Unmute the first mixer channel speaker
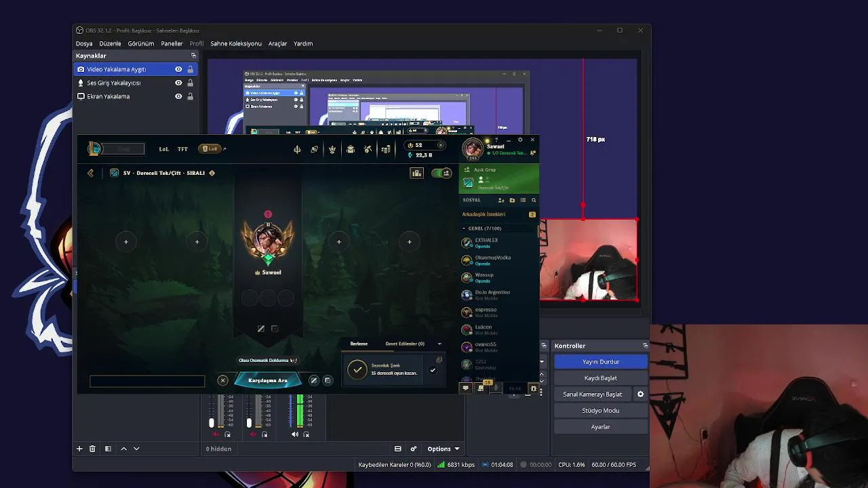 pos(216,434)
